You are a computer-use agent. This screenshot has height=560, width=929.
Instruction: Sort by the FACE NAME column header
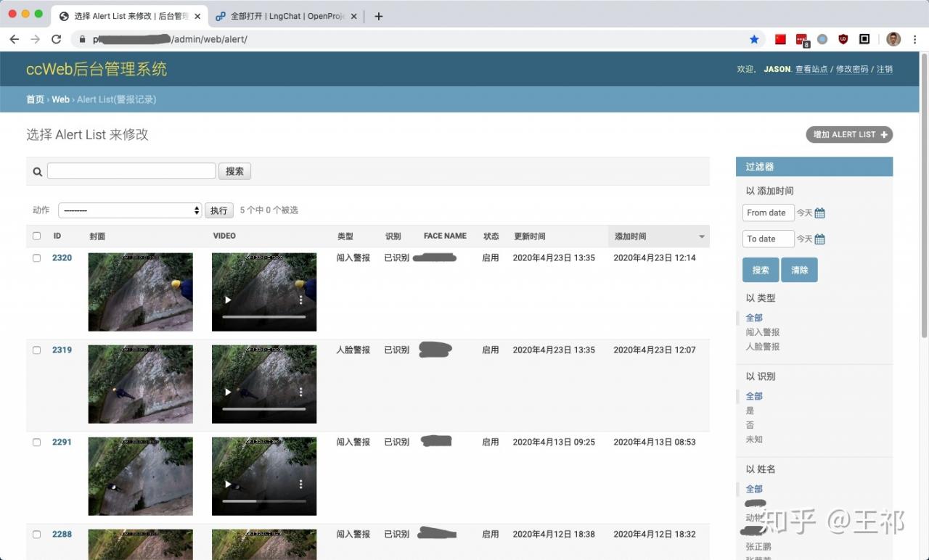445,236
